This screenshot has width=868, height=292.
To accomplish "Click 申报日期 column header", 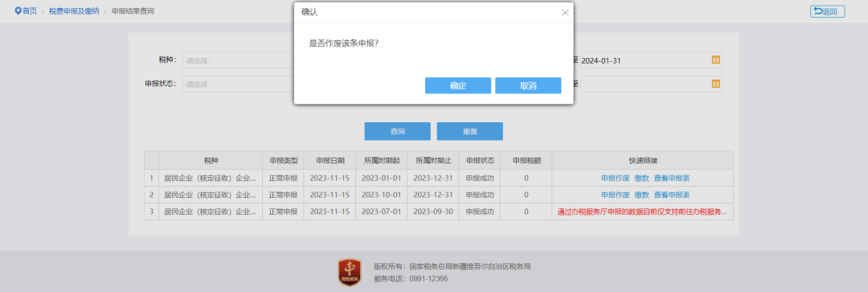I will pos(330,161).
